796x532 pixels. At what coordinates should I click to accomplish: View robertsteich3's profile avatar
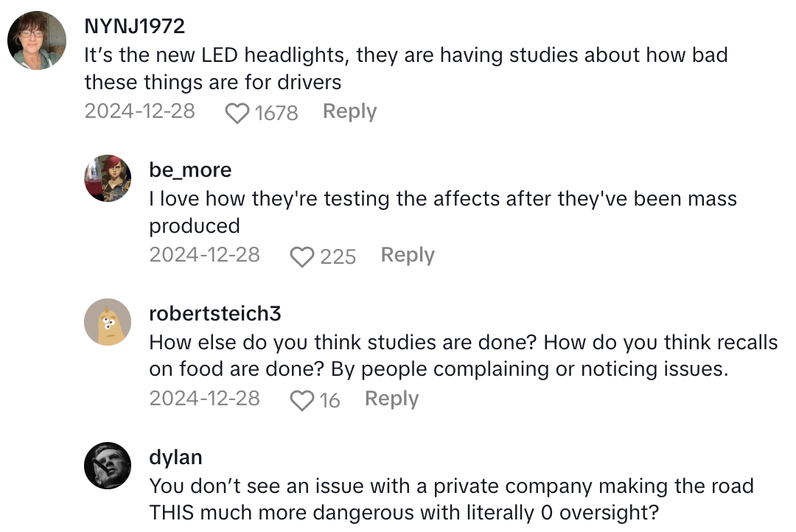point(108,322)
